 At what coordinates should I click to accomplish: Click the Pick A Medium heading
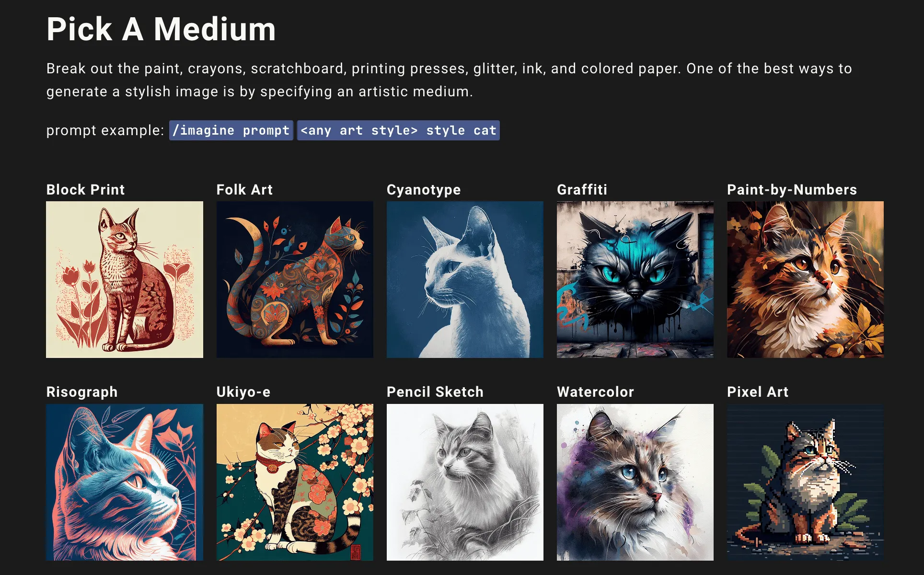(161, 29)
